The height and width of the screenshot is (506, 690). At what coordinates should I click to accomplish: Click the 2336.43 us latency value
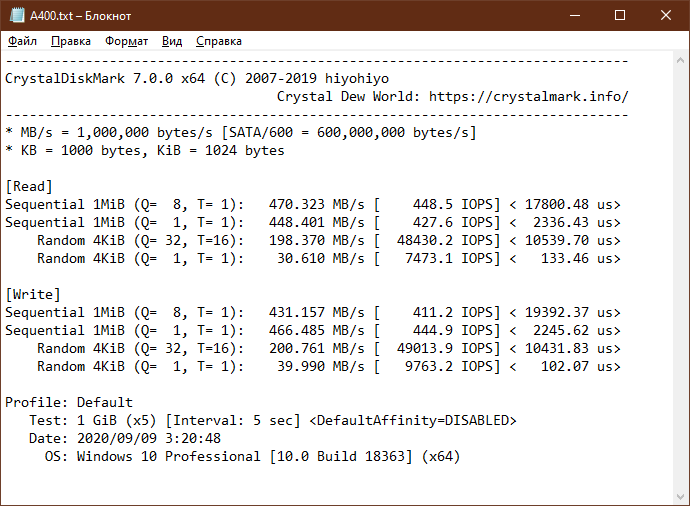point(573,223)
